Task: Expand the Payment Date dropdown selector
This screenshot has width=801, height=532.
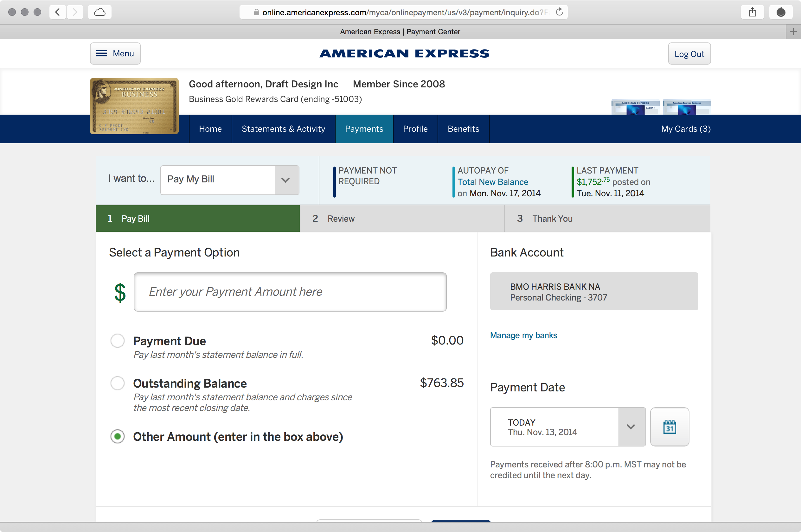Action: [631, 426]
